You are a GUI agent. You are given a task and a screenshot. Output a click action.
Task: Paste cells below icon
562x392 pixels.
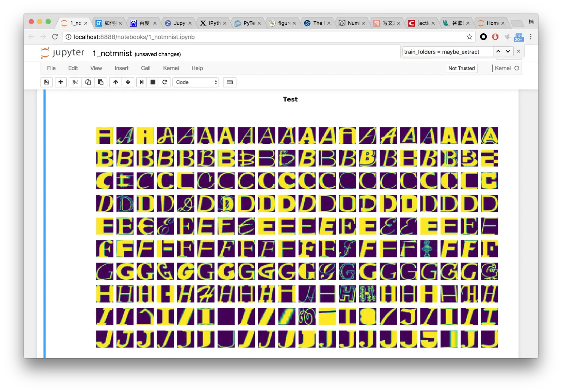101,82
